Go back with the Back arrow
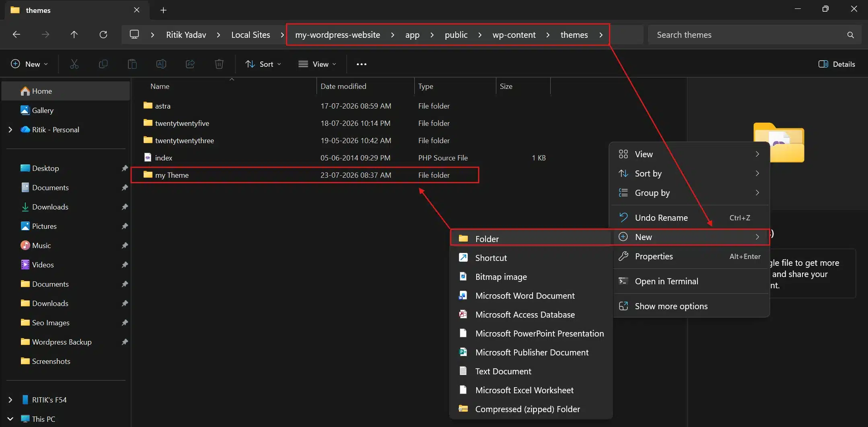Image resolution: width=868 pixels, height=427 pixels. (16, 35)
